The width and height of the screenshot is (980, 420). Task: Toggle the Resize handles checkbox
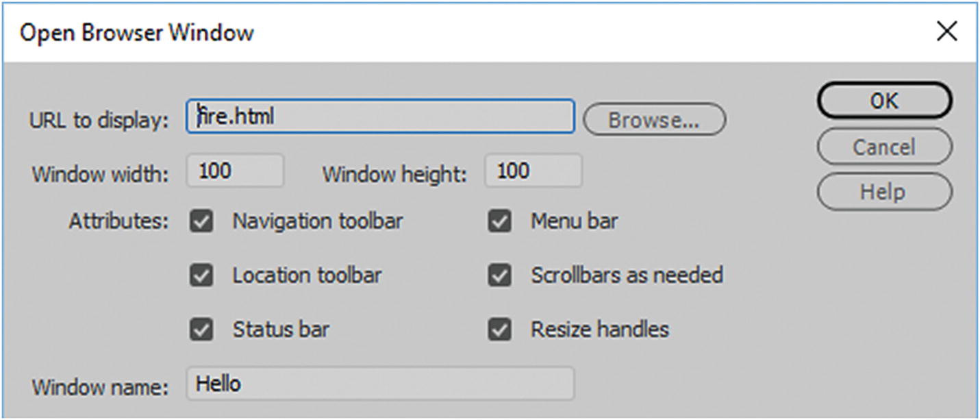pos(500,330)
